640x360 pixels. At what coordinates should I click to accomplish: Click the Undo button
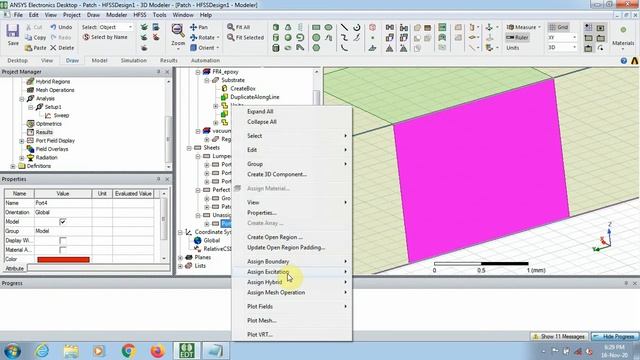(x=61, y=27)
